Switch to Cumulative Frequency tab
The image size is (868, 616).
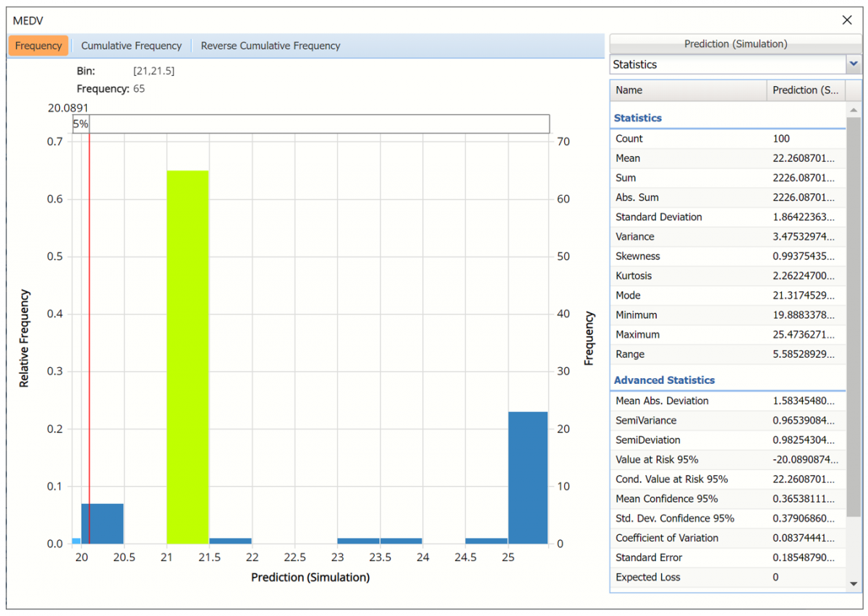click(131, 46)
